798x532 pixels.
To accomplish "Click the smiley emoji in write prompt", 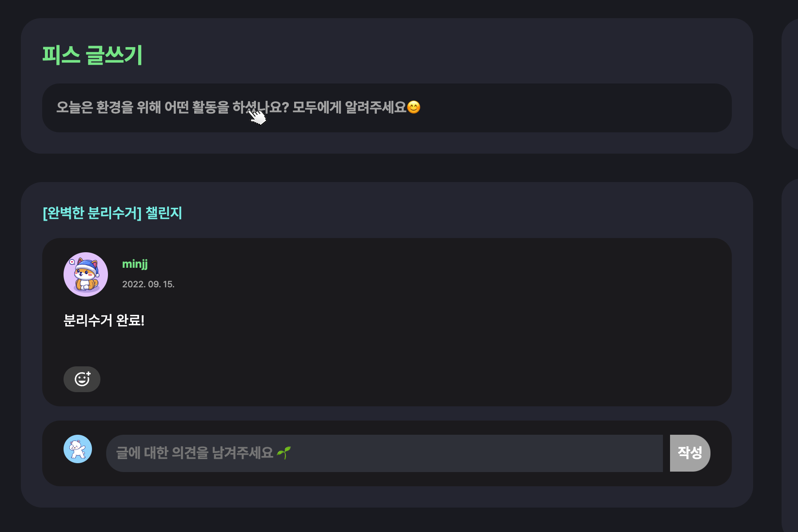I will click(x=414, y=107).
